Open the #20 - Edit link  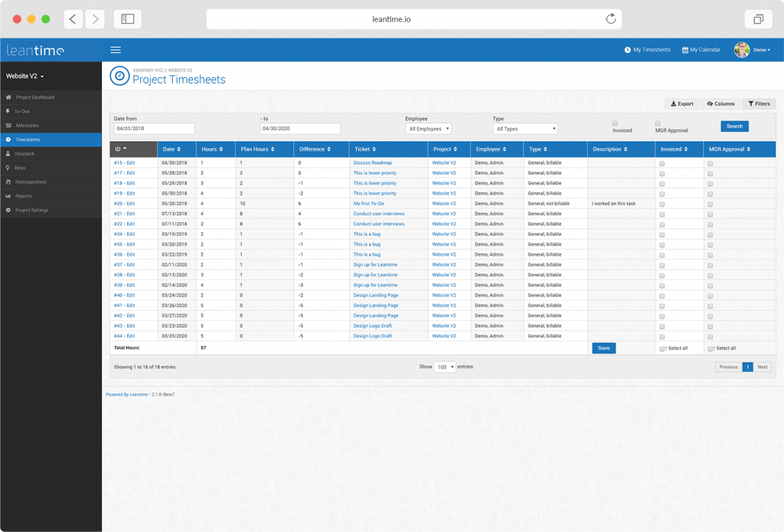(125, 204)
